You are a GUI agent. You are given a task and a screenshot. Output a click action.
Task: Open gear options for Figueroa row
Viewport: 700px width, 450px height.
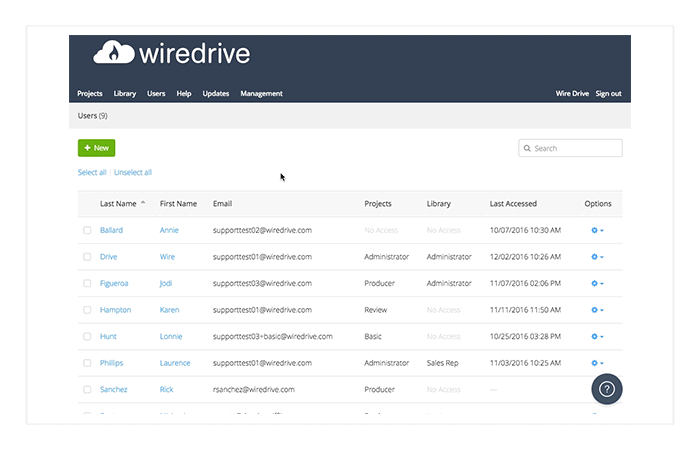tap(597, 283)
